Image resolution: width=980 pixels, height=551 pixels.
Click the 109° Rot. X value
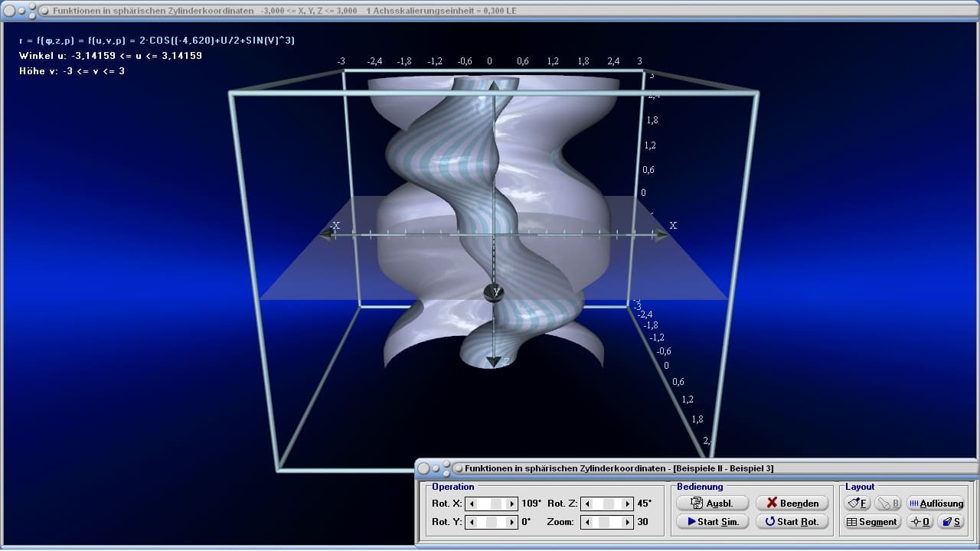[531, 504]
